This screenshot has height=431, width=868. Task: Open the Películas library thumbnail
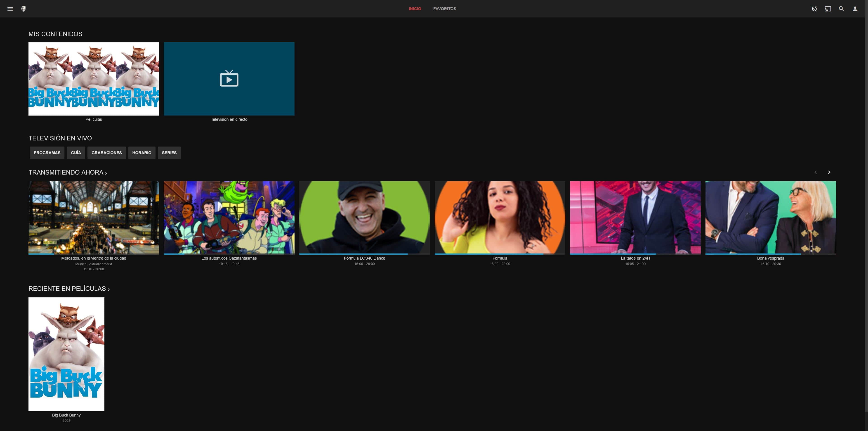[94, 78]
